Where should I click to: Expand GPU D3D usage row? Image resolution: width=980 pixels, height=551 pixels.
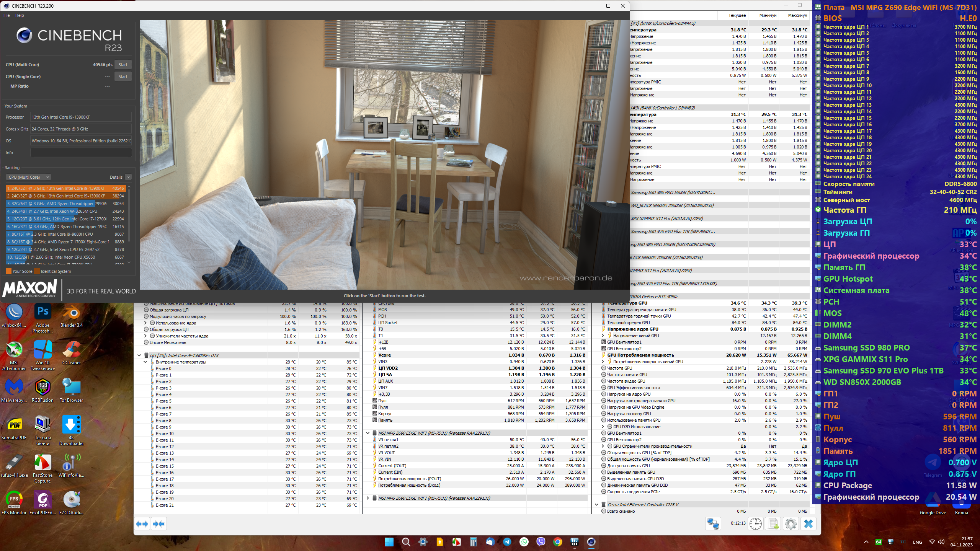tap(603, 427)
